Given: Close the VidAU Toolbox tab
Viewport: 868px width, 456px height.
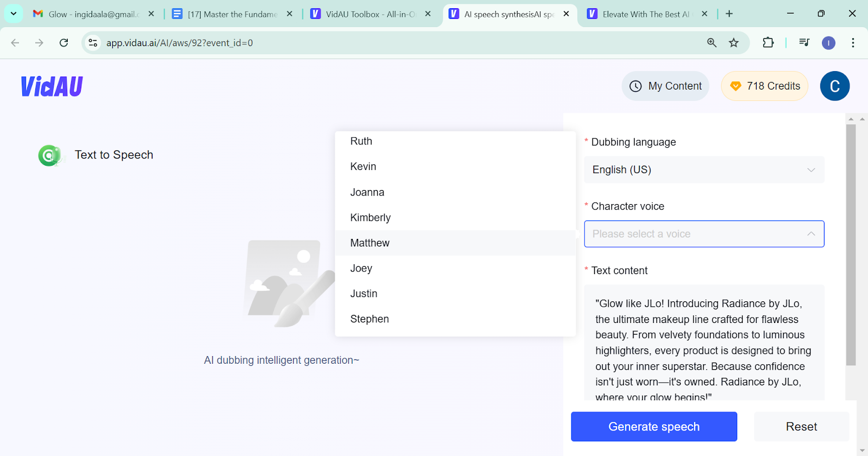Looking at the screenshot, I should click(428, 14).
